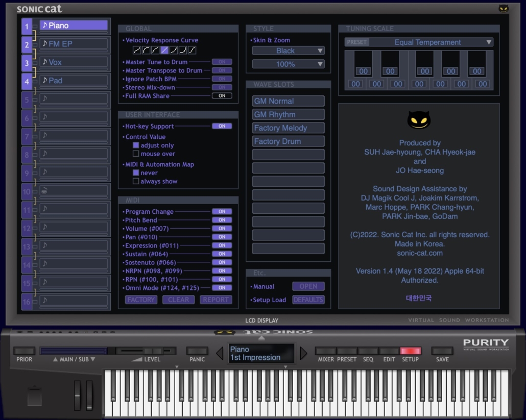Viewport: 526px width, 420px height.
Task: Click the cat logo above the credits
Action: pos(420,120)
